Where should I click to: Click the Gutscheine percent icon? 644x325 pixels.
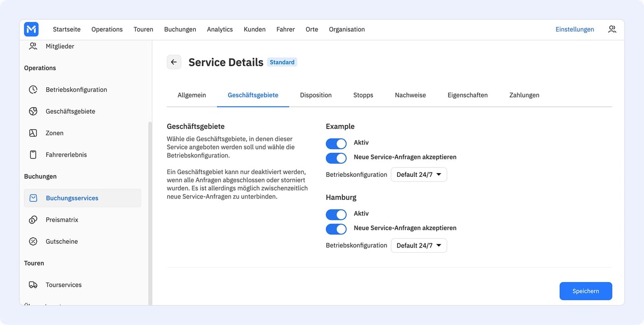[33, 242]
